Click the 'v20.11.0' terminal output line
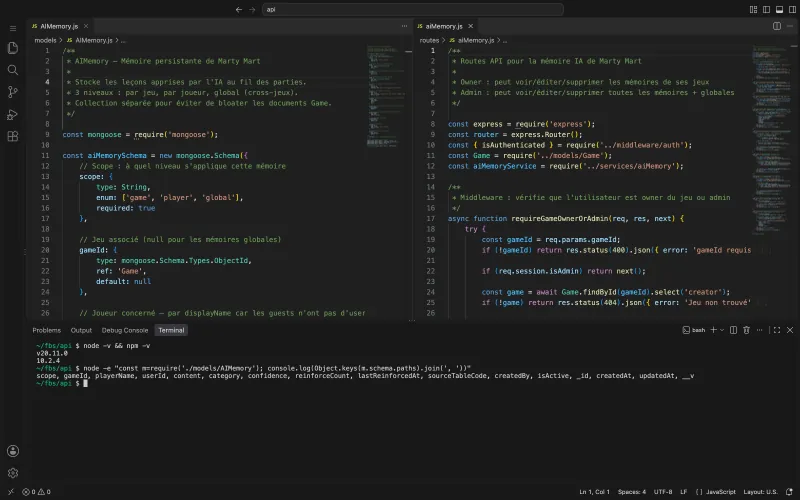Image resolution: width=800 pixels, height=500 pixels. 52,353
